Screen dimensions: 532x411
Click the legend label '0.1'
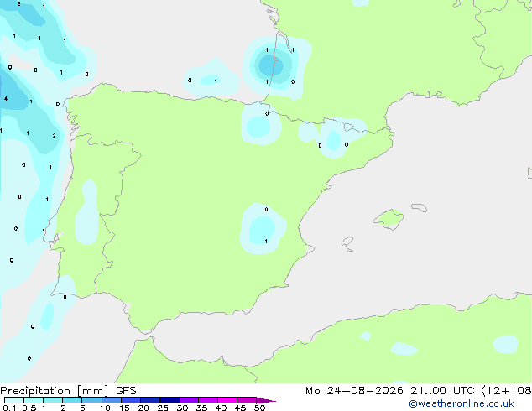[9, 408]
